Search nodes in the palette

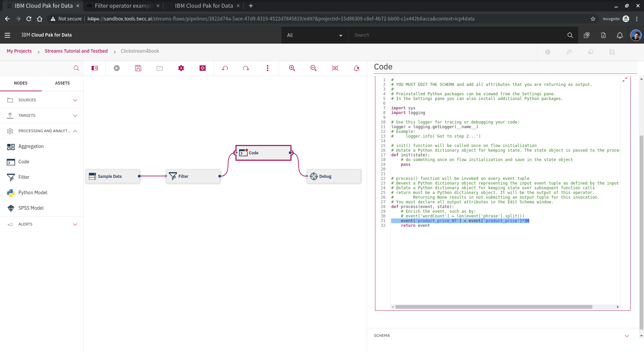coord(76,68)
